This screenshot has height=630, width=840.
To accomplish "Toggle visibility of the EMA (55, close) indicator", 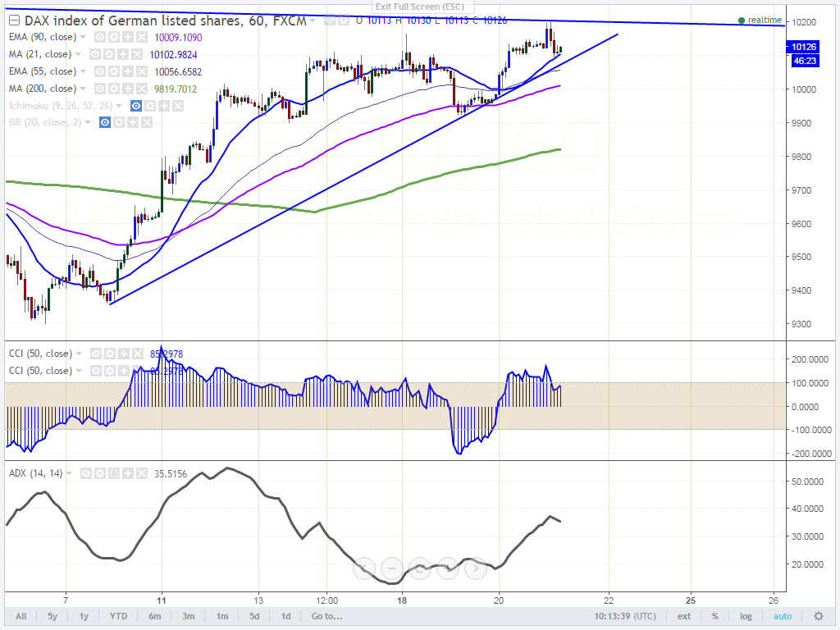I will click(x=99, y=71).
